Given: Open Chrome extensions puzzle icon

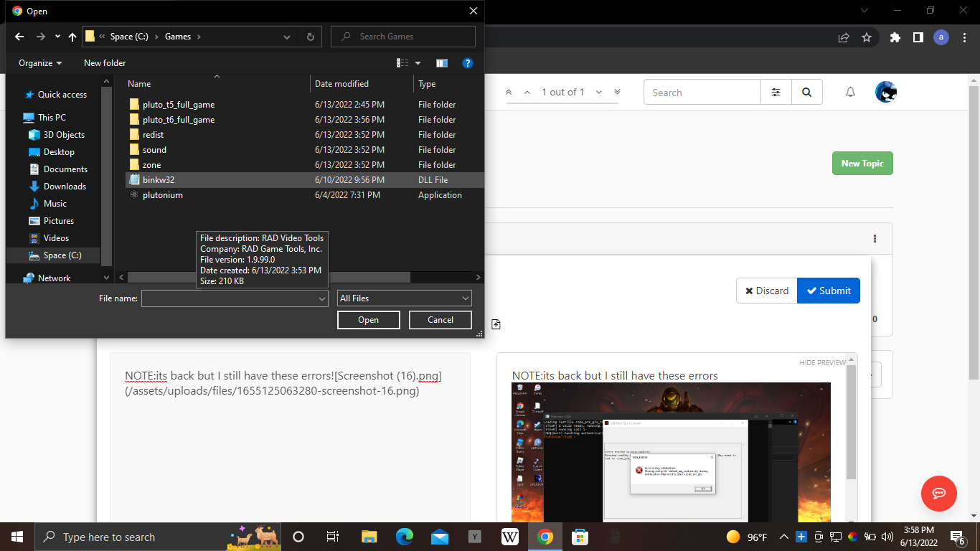Looking at the screenshot, I should coord(895,37).
